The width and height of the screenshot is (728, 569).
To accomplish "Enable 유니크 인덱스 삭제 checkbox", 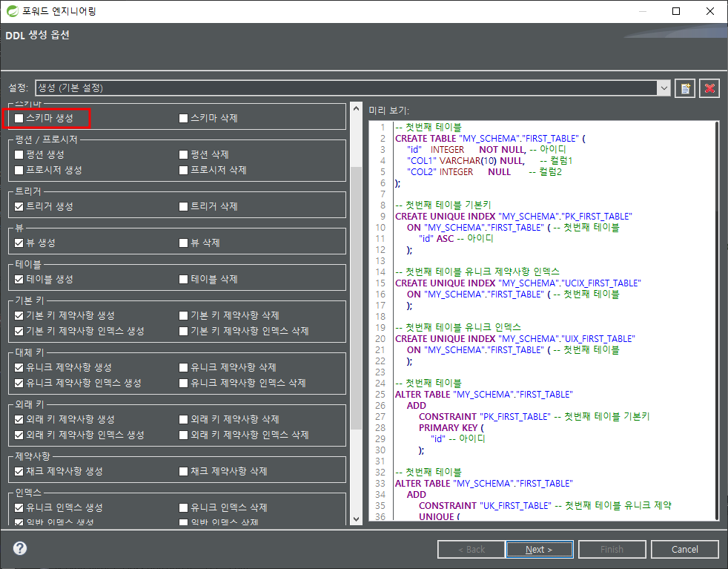I will point(183,507).
